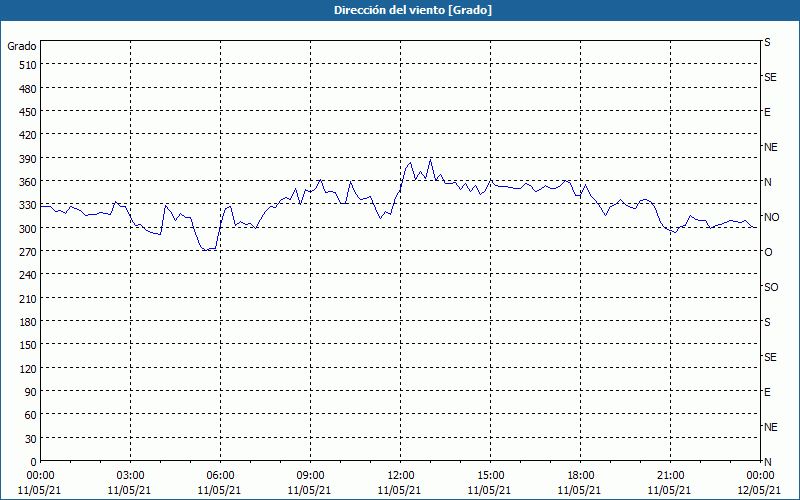Click the N compass label level with 360
This screenshot has width=800, height=500.
coord(767,182)
